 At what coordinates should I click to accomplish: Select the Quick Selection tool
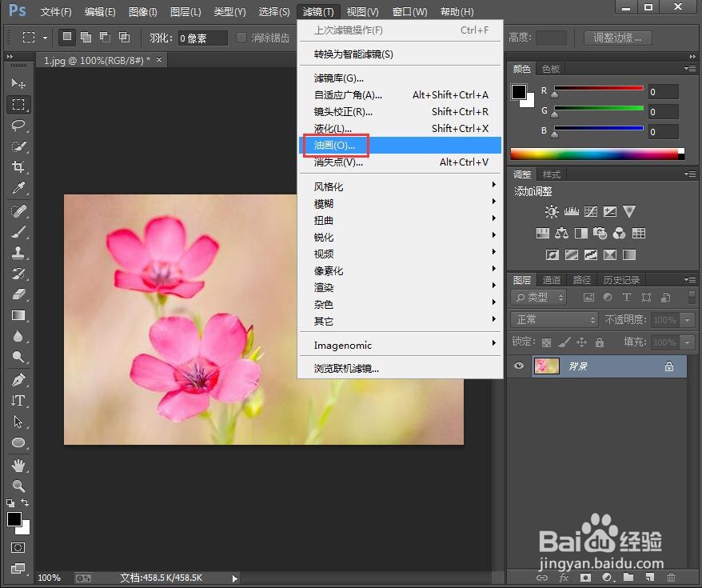[x=18, y=146]
